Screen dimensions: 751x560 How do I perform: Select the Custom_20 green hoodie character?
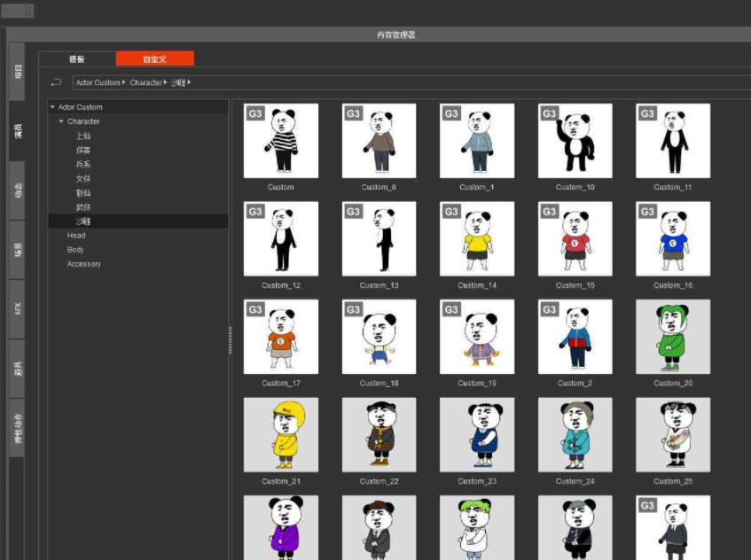point(672,337)
